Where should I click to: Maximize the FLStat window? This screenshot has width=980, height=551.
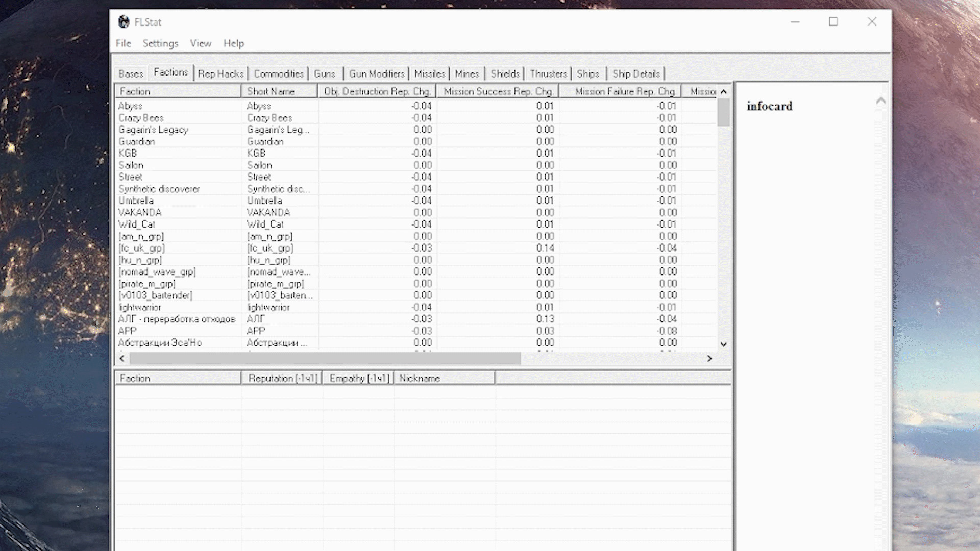[833, 22]
